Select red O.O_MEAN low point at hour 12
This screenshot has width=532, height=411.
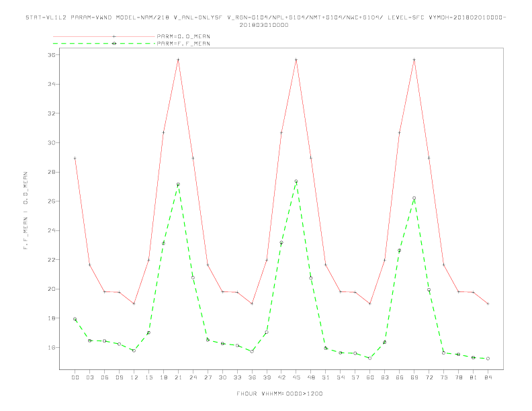point(134,304)
